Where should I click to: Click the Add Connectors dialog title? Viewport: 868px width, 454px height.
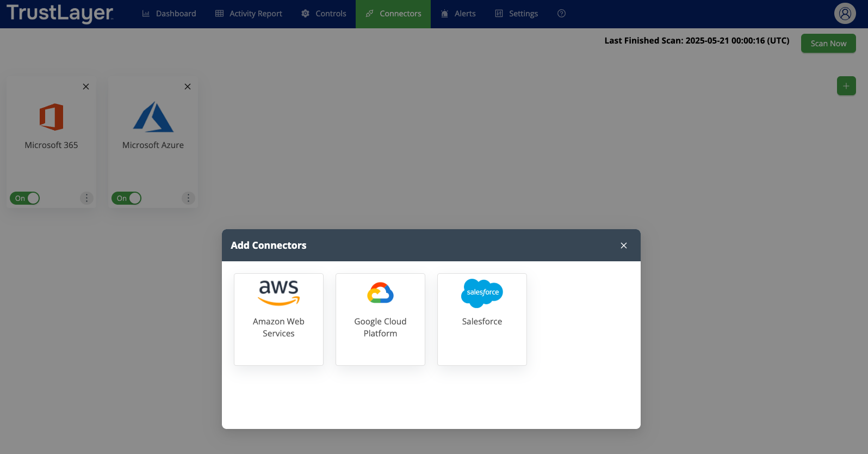[269, 246]
